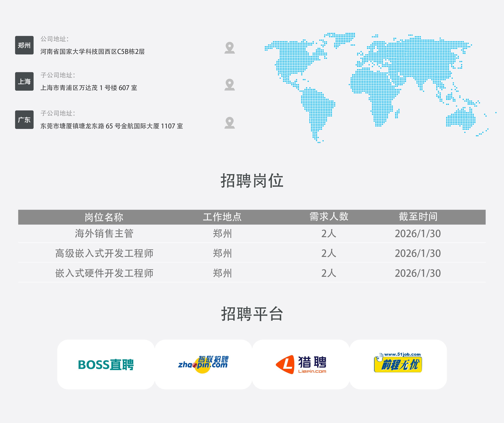This screenshot has height=423, width=504.
Task: Toggle the 郑州 city label badge
Action: click(x=24, y=45)
